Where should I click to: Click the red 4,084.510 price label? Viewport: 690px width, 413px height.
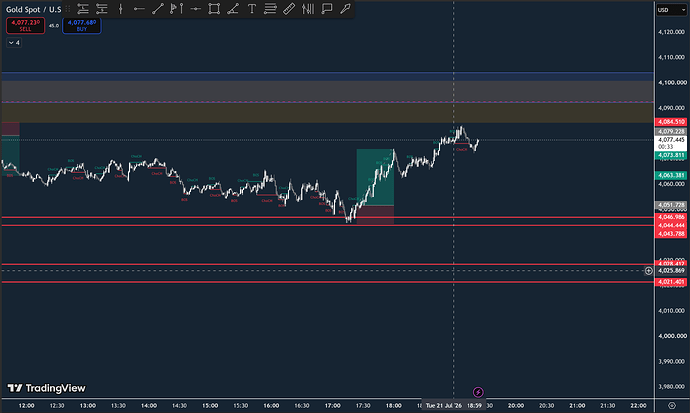point(671,122)
